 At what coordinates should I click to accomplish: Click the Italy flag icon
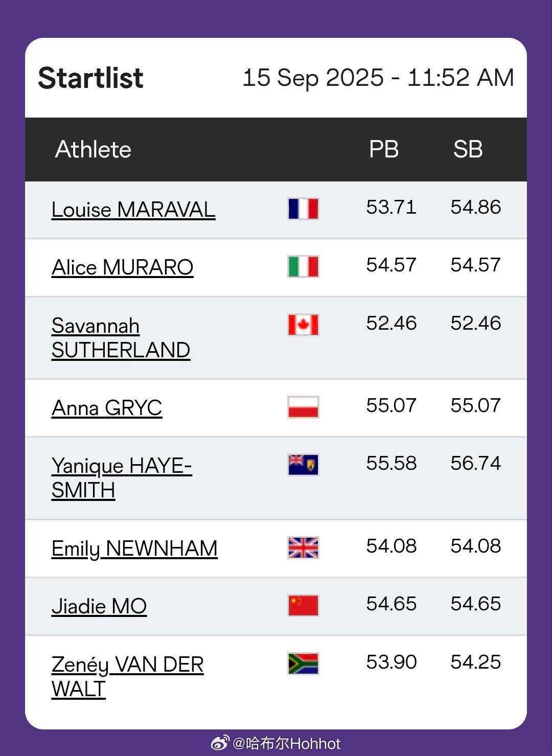point(303,266)
